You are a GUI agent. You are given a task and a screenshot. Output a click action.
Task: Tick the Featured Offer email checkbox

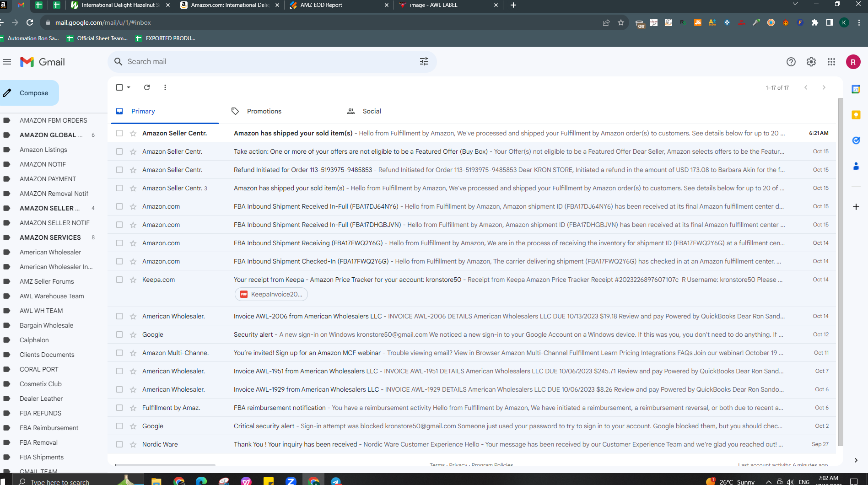[119, 151]
